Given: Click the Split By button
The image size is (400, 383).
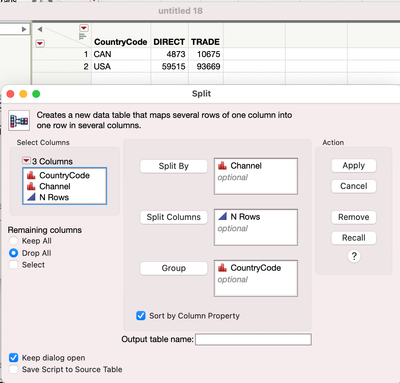Looking at the screenshot, I should [174, 166].
